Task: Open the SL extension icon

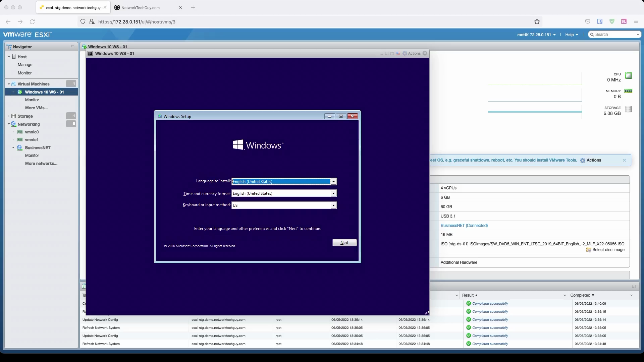Action: [624, 22]
